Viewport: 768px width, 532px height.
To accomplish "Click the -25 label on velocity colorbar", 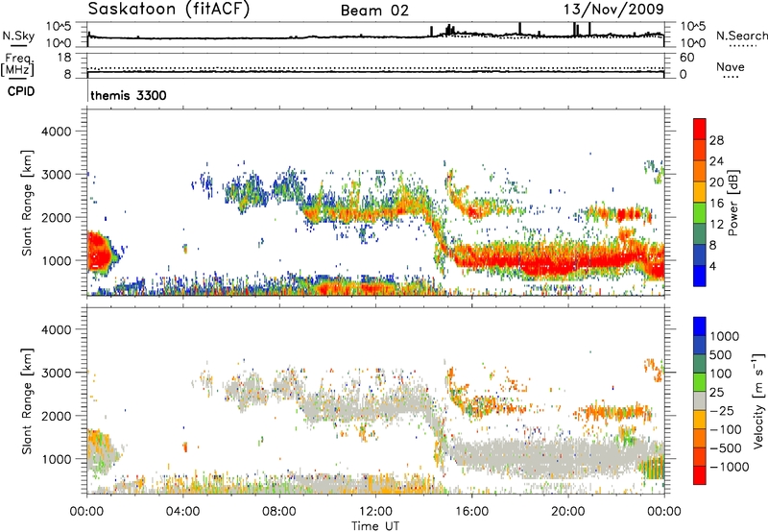I will pos(722,411).
